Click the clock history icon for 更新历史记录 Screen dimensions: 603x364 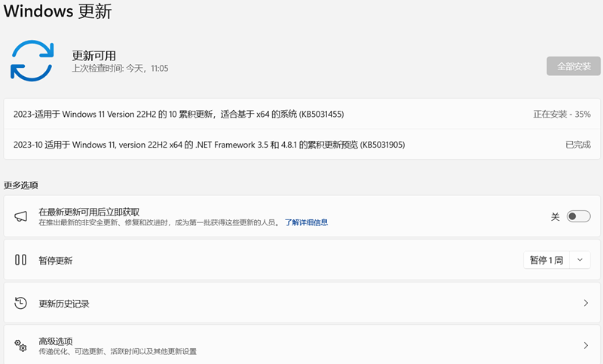20,303
